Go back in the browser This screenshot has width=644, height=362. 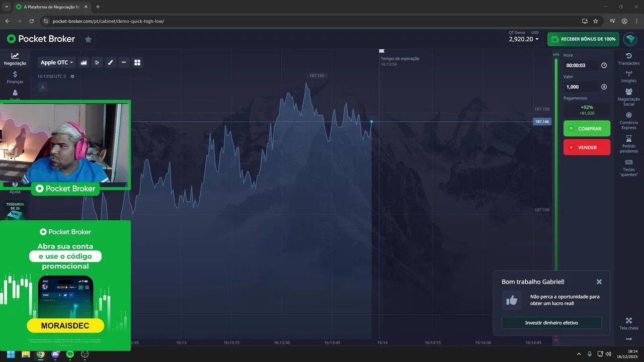pyautogui.click(x=7, y=21)
